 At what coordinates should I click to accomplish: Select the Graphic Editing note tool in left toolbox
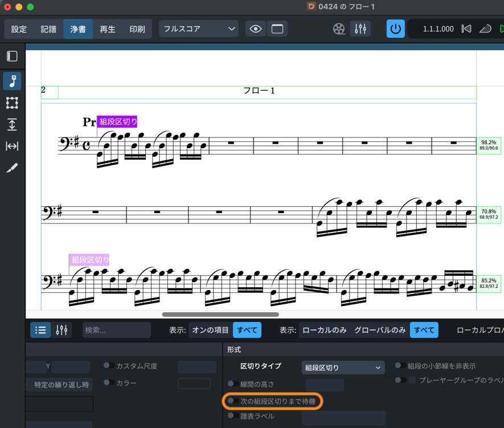(12, 81)
